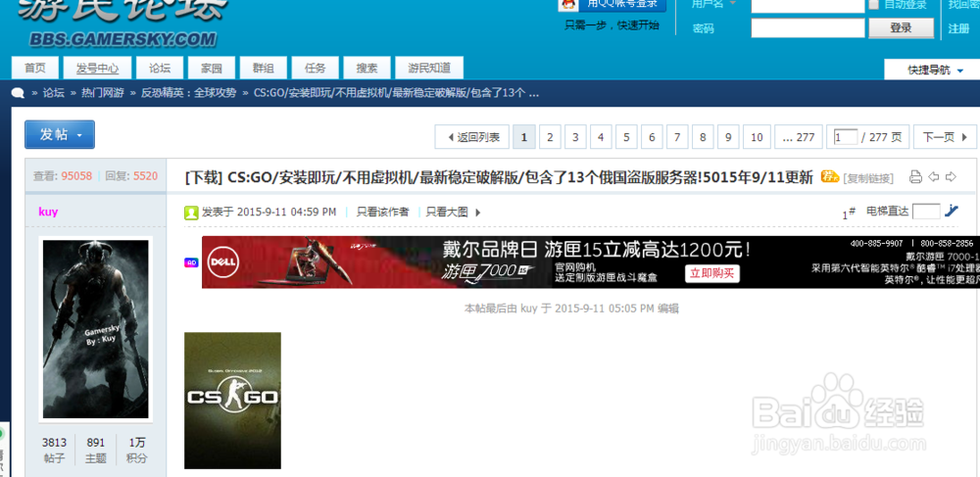Viewport: 980px width, 477px height.
Task: Click the current page 1 button
Action: pyautogui.click(x=523, y=137)
